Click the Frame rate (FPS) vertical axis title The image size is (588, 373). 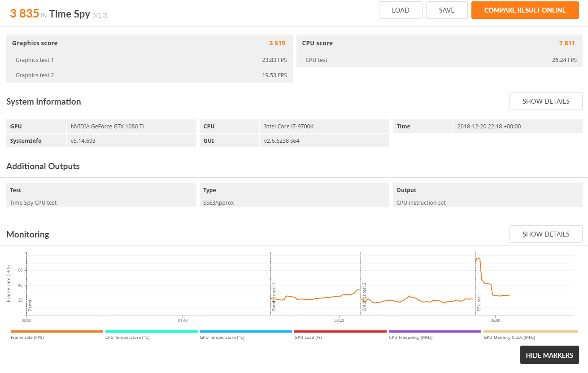[x=9, y=283]
